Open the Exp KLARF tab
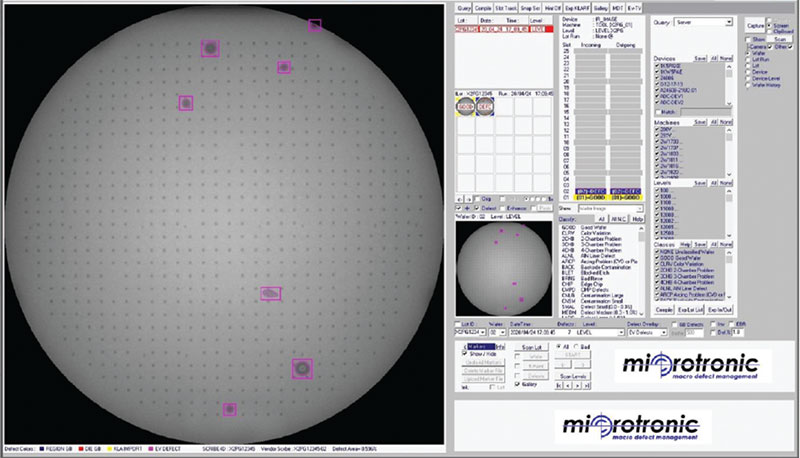Screen dimensions: 800x458 tap(577, 8)
